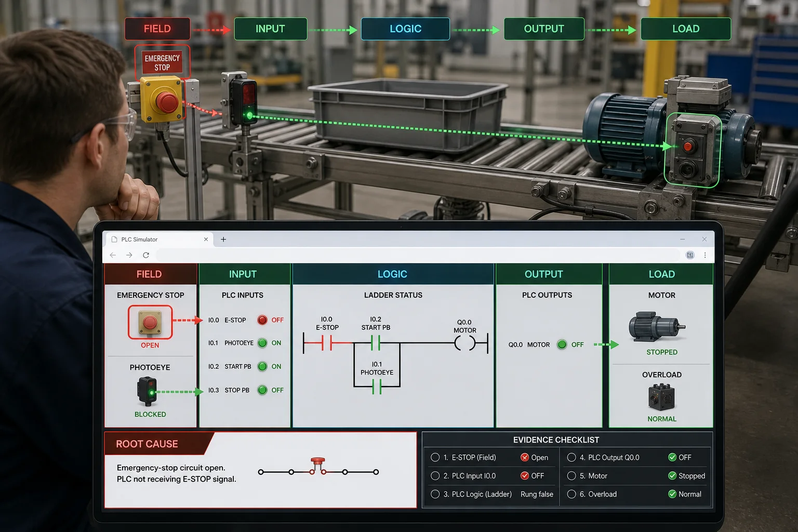Click the green check next to Stopped
Image resolution: width=798 pixels, height=532 pixels.
672,476
